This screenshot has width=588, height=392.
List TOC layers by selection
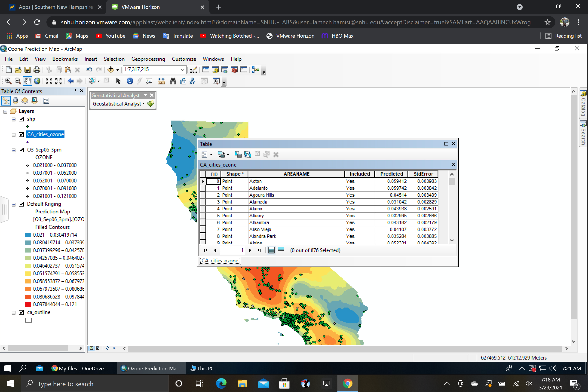tap(35, 101)
